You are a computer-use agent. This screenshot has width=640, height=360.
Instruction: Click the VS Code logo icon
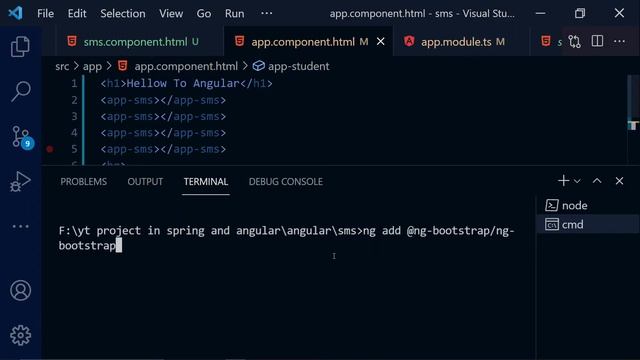pyautogui.click(x=16, y=13)
